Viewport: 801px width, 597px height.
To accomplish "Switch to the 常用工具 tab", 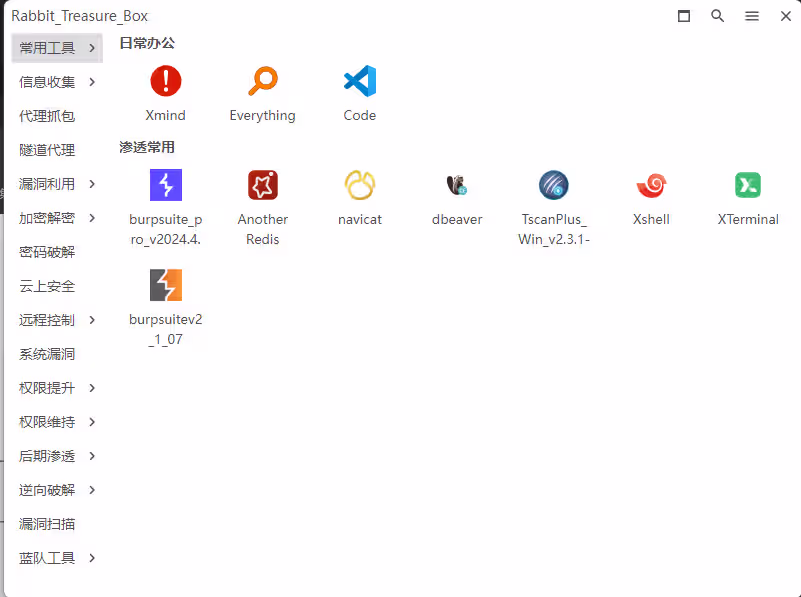I will 46,47.
